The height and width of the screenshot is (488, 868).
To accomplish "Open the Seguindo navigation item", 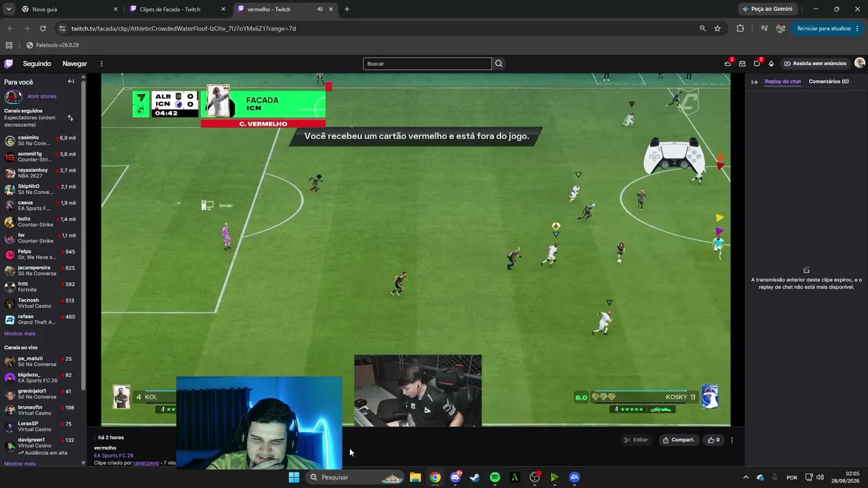I will point(37,64).
